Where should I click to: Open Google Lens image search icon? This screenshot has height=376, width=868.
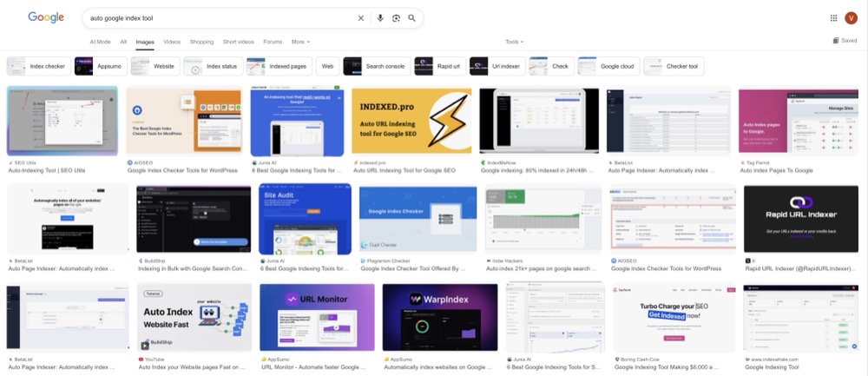click(x=397, y=18)
